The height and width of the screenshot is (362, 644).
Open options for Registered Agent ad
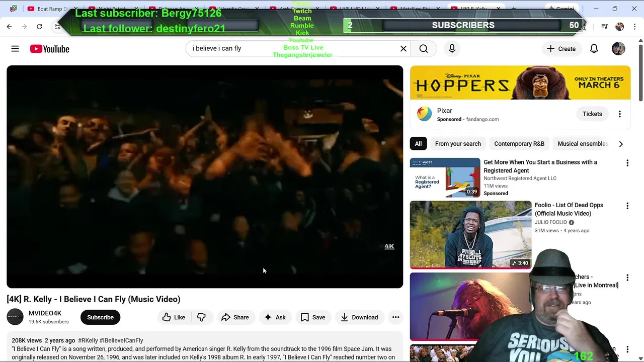[x=627, y=163]
